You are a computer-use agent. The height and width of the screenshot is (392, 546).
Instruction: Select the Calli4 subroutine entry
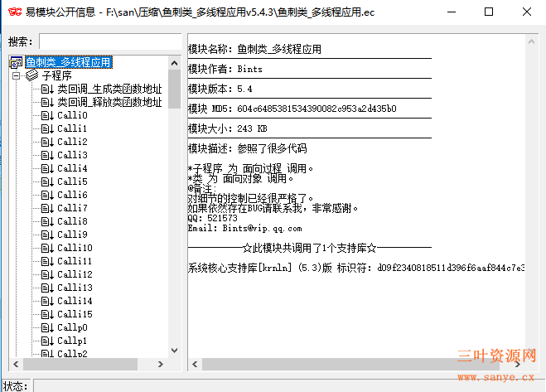pos(72,168)
